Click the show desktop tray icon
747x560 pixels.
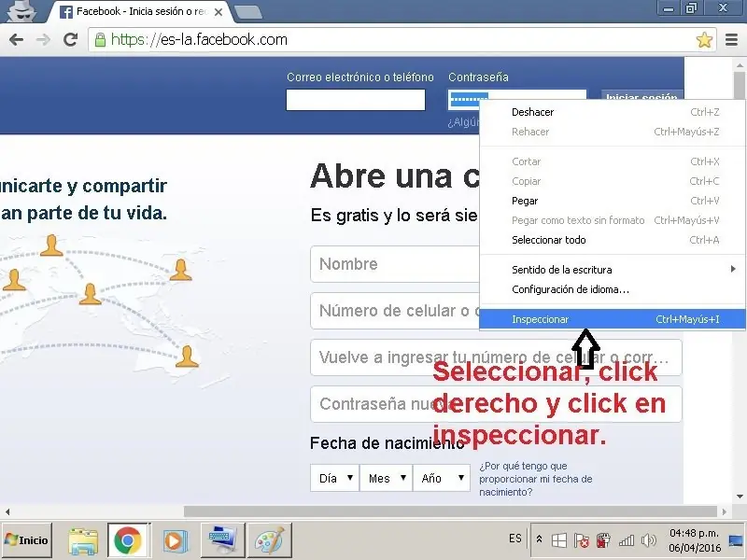[736, 540]
